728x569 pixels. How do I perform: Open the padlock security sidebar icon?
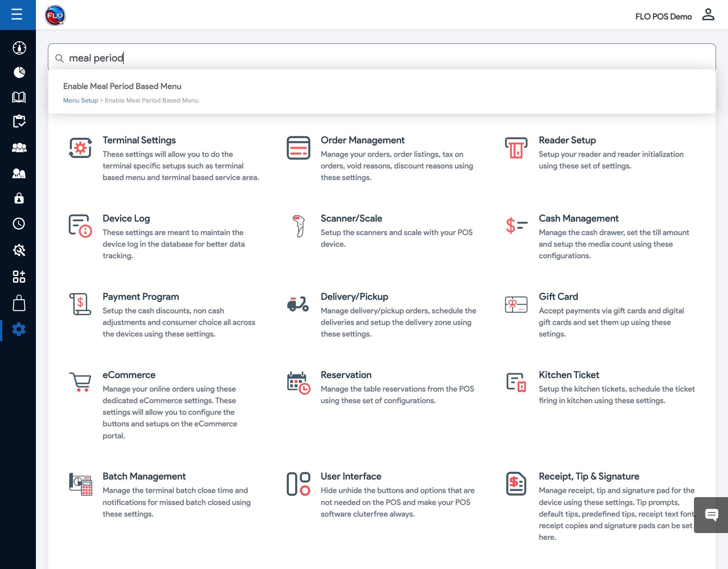coord(19,198)
